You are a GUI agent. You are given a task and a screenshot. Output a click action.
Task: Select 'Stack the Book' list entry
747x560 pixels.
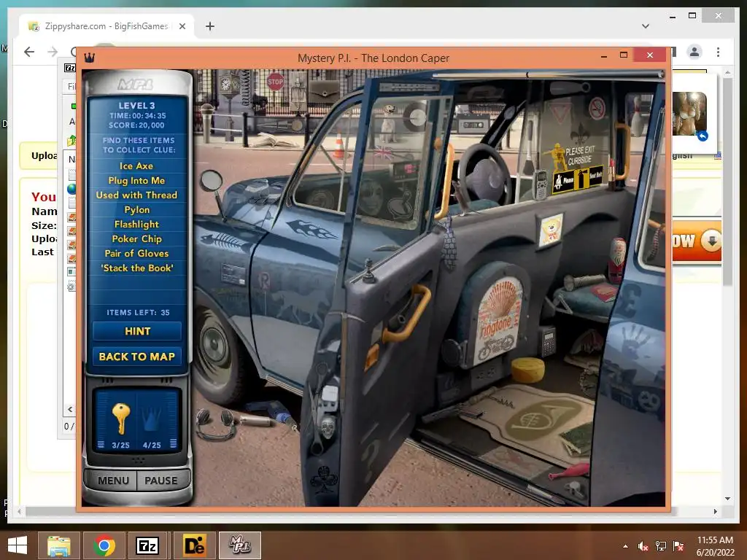click(137, 268)
